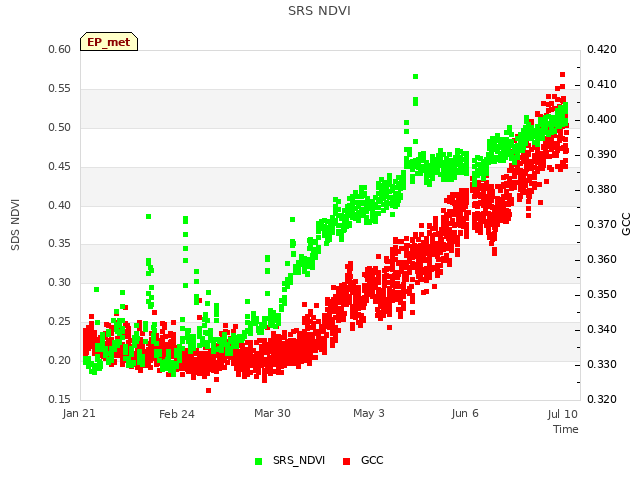The width and height of the screenshot is (640, 480).
Task: Click the 0.400 right axis value
Action: [x=602, y=120]
